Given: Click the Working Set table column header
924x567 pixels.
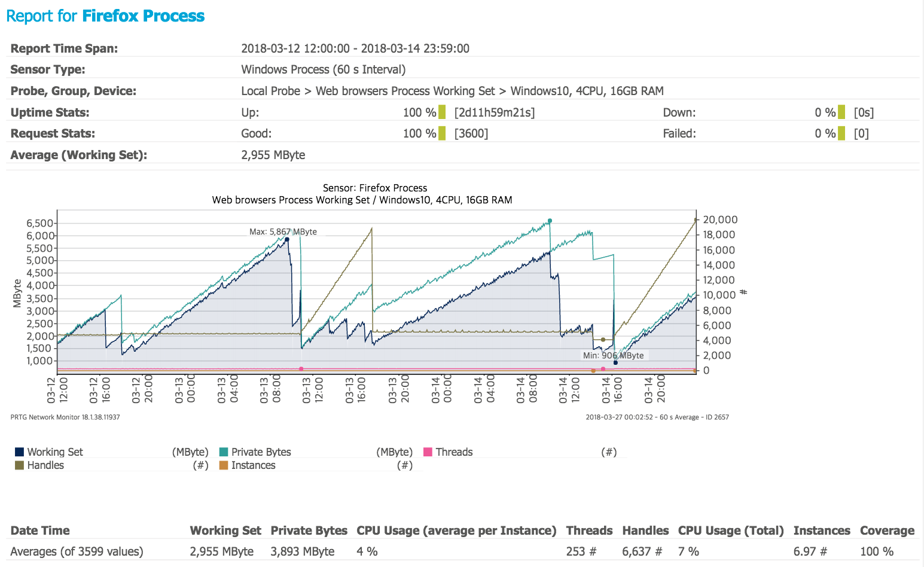Looking at the screenshot, I should [225, 530].
